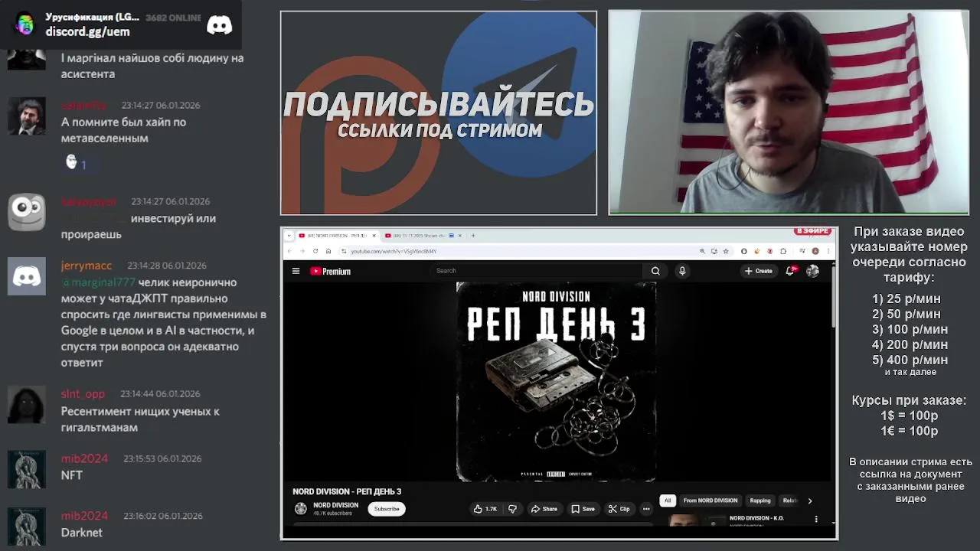Click the YouTube Premium logo
The image size is (980, 551).
[330, 271]
